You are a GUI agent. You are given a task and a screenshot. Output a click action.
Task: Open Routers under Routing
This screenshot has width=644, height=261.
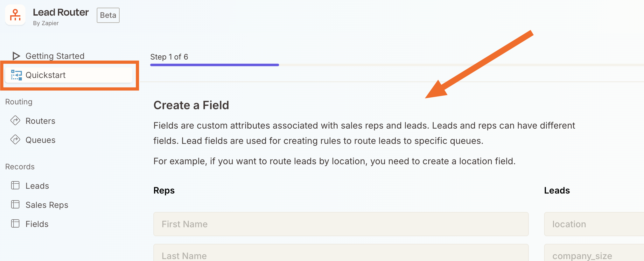tap(40, 121)
